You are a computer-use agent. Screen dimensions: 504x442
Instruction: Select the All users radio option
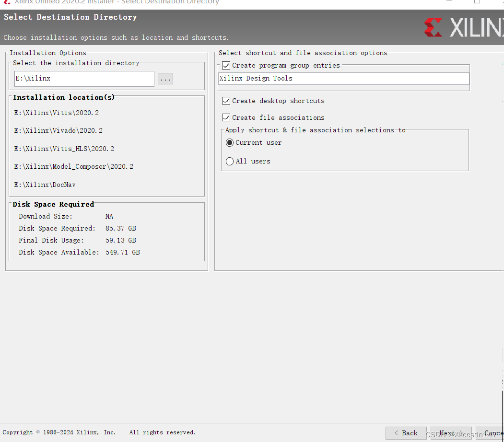tap(230, 161)
